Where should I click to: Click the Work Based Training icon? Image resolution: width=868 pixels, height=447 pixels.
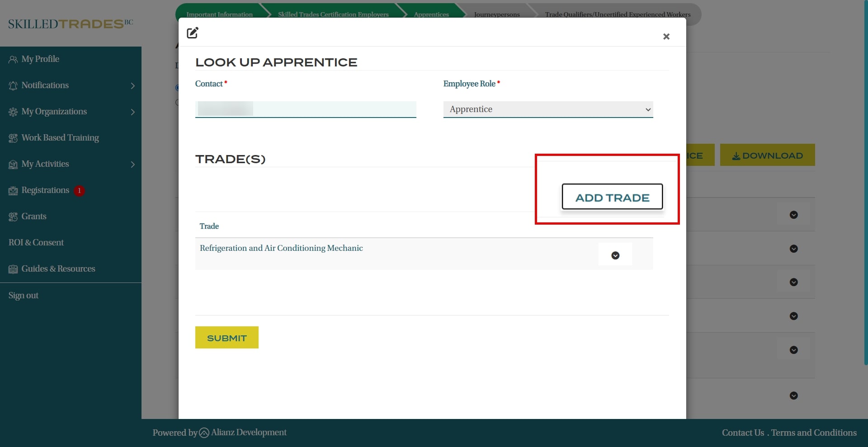(x=13, y=138)
